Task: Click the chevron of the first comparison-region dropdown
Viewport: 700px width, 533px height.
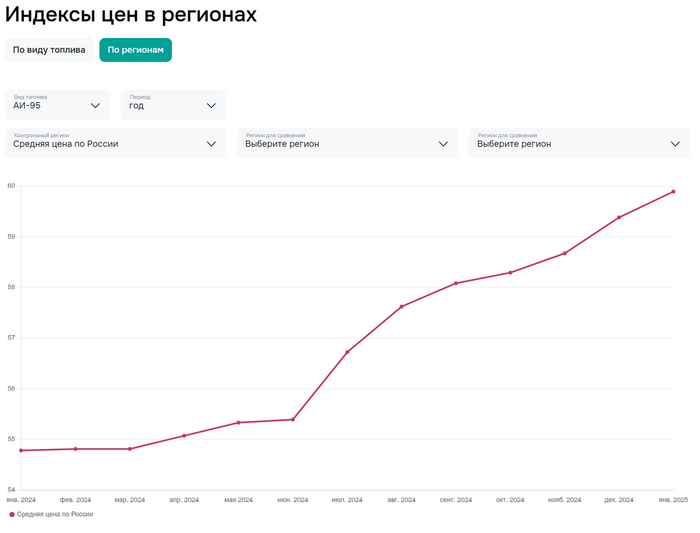Action: (443, 143)
